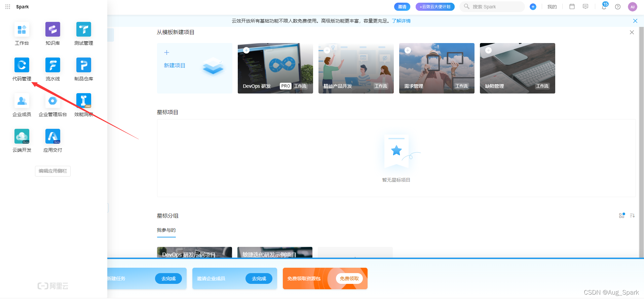The width and height of the screenshot is (644, 299).
Task: Open the 企业管理后台 admin console
Action: [x=53, y=105]
